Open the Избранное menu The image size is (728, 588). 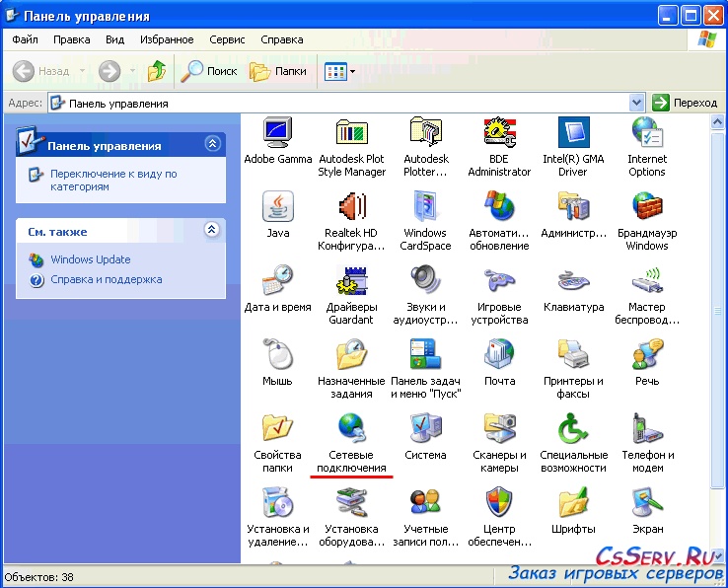[x=167, y=39]
